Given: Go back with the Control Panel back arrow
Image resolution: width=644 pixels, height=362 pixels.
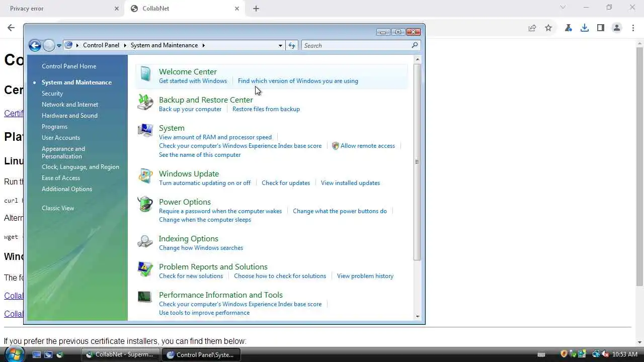Looking at the screenshot, I should tap(35, 46).
